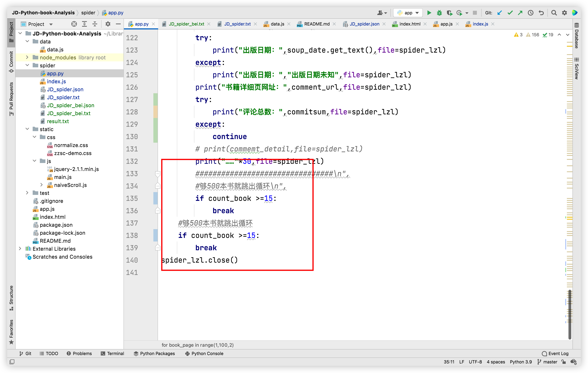Start debugging with the bug icon
The height and width of the screenshot is (373, 588).
click(439, 13)
